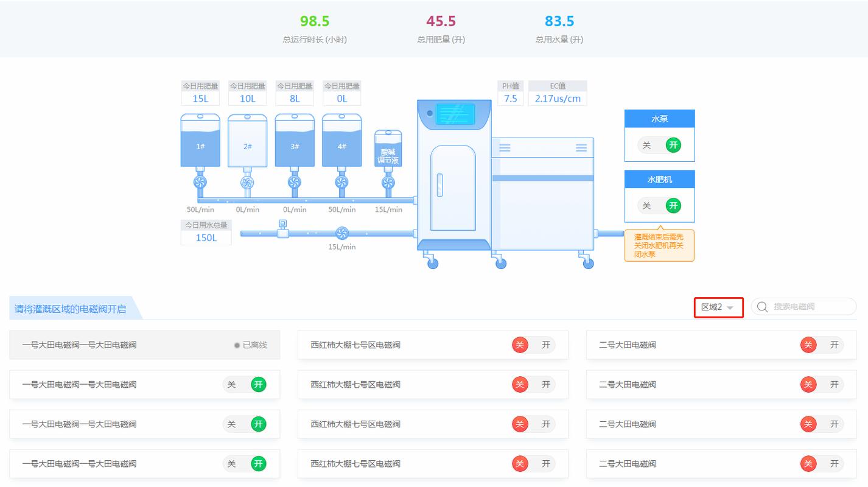Click the valve icon below tank 2#
This screenshot has height=487, width=868.
point(247,182)
